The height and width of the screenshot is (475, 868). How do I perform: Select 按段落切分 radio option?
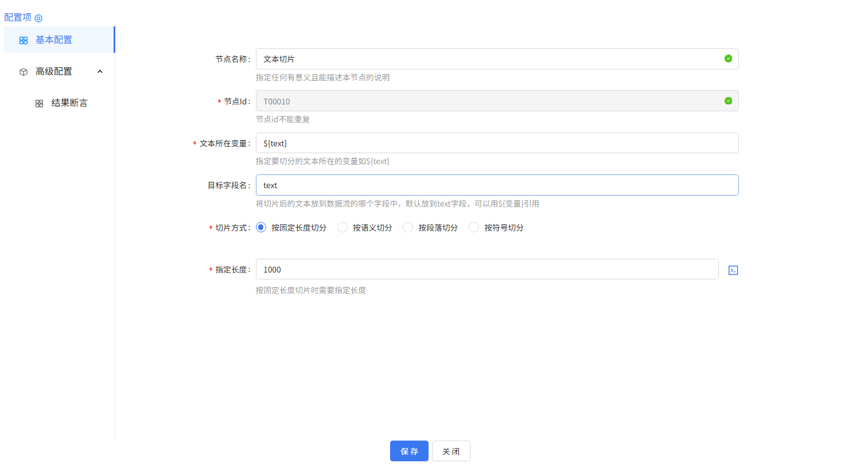point(408,227)
